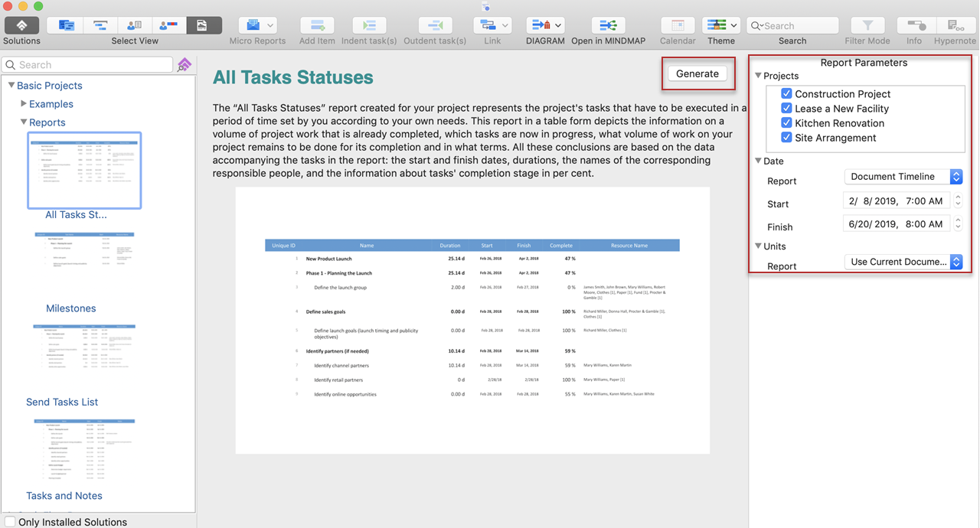The width and height of the screenshot is (980, 528).
Task: Collapse the Date section triangle
Action: 758,161
